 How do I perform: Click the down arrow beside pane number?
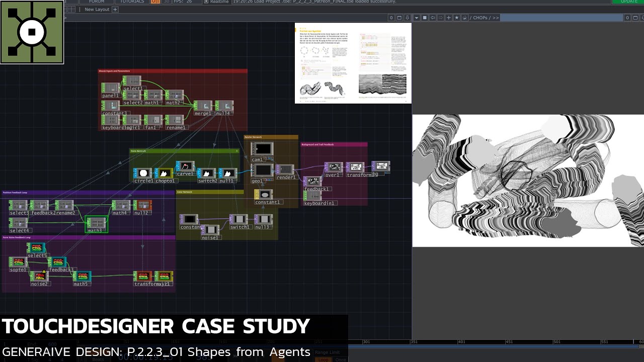click(408, 18)
